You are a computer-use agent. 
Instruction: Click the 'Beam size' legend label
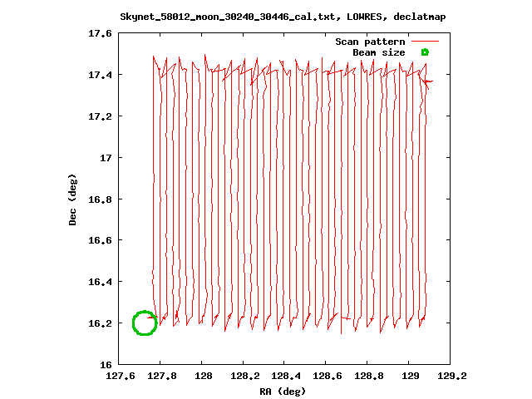tap(379, 52)
